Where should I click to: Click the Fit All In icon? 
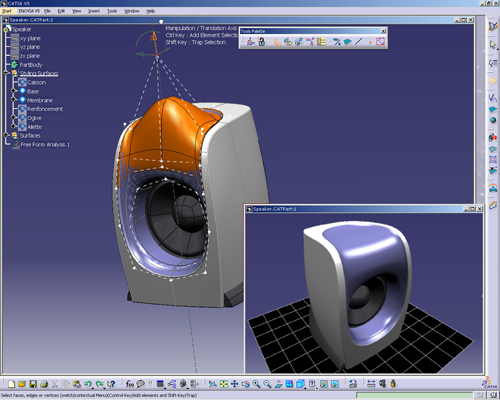[x=224, y=384]
